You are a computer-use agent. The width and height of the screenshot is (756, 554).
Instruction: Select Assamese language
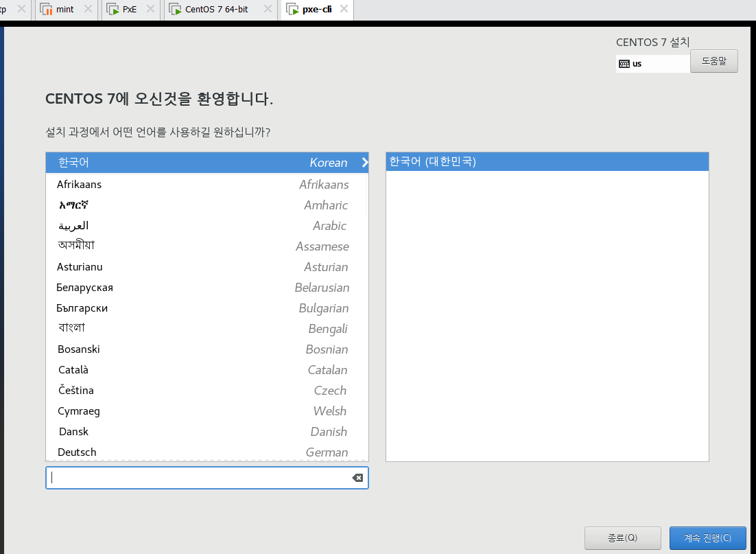tap(207, 246)
